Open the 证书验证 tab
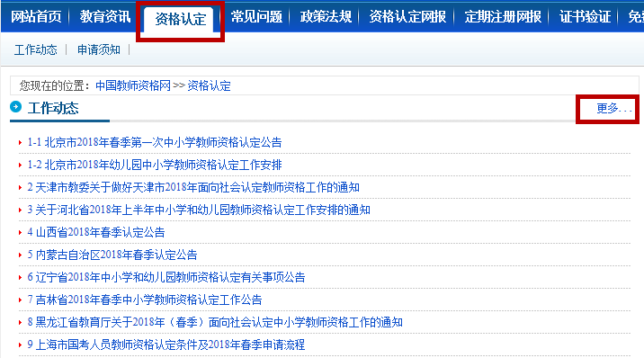644x358 pixels. tap(585, 16)
